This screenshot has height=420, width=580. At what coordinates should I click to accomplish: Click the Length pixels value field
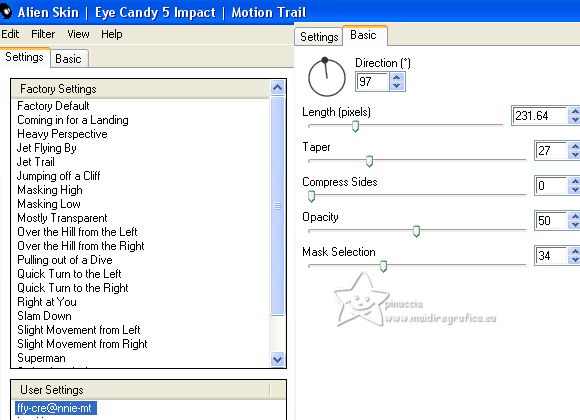(540, 115)
